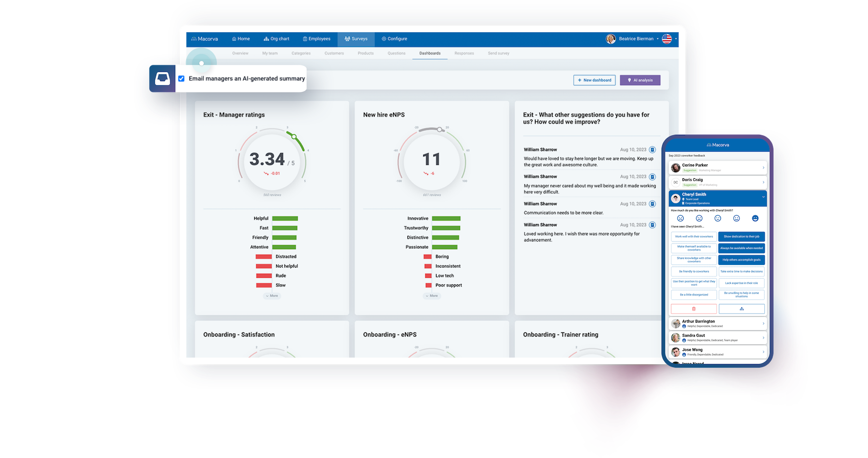Toggle 'Lack expertise in their role'
Image resolution: width=868 pixels, height=458 pixels.
741,283
